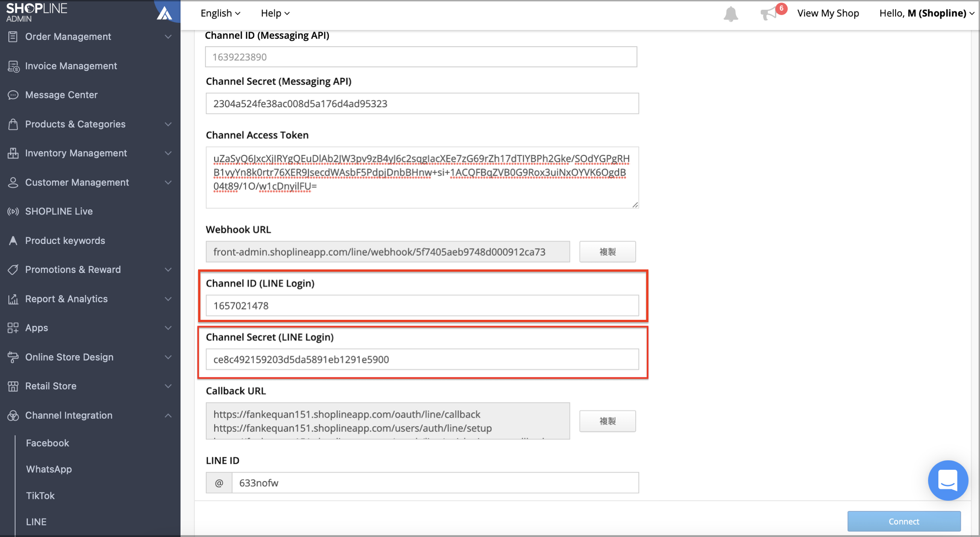Expand Customer Management chevron
Screen dimensions: 980x537
point(168,182)
